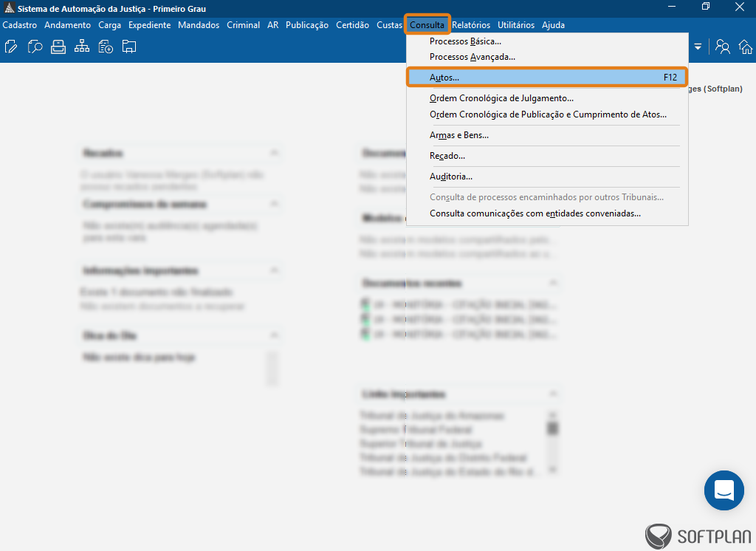Open the Relatórios menu
Screen dimensions: 756x551
470,25
